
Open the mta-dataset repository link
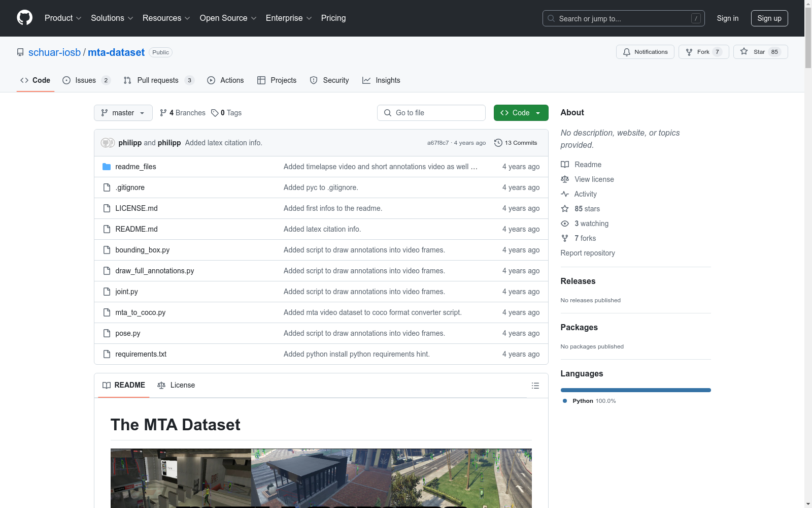click(x=116, y=52)
